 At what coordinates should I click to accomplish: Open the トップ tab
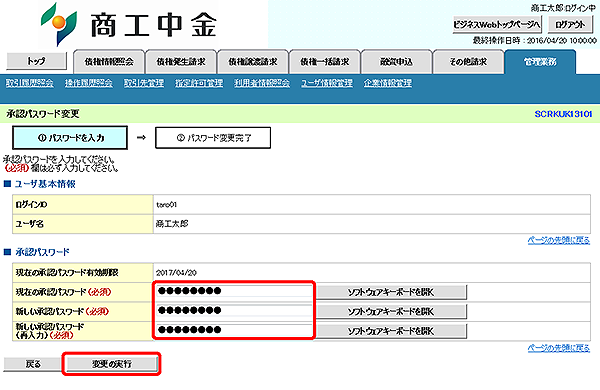pyautogui.click(x=36, y=61)
